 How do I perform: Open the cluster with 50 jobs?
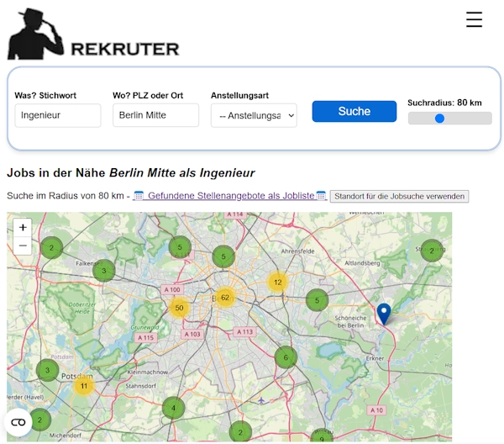[179, 308]
